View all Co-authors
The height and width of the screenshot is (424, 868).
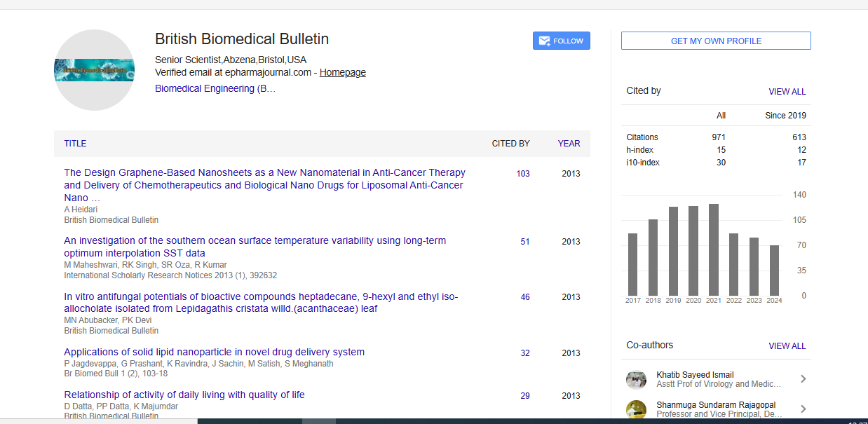pos(787,346)
